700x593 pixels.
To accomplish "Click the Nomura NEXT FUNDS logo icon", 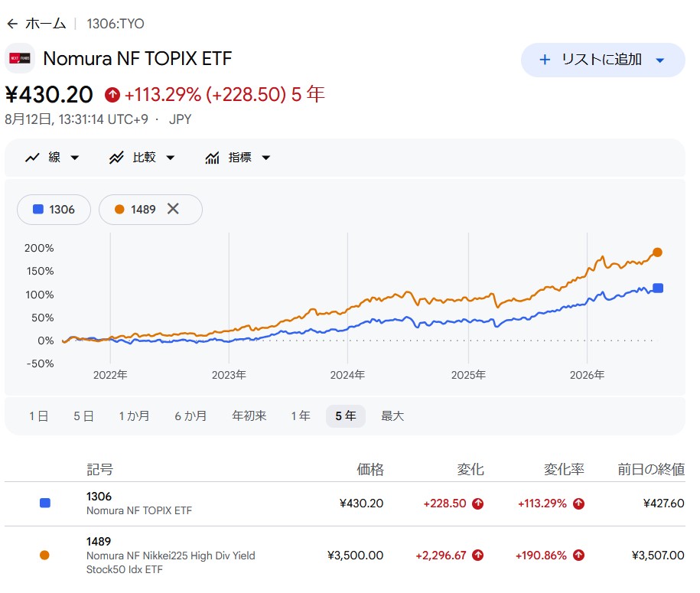I will pyautogui.click(x=20, y=58).
